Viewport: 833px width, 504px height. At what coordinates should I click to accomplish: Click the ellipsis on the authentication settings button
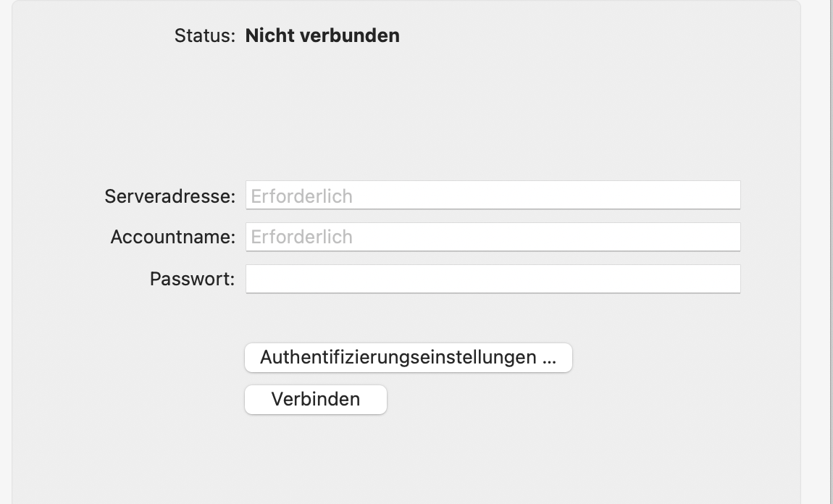point(548,359)
